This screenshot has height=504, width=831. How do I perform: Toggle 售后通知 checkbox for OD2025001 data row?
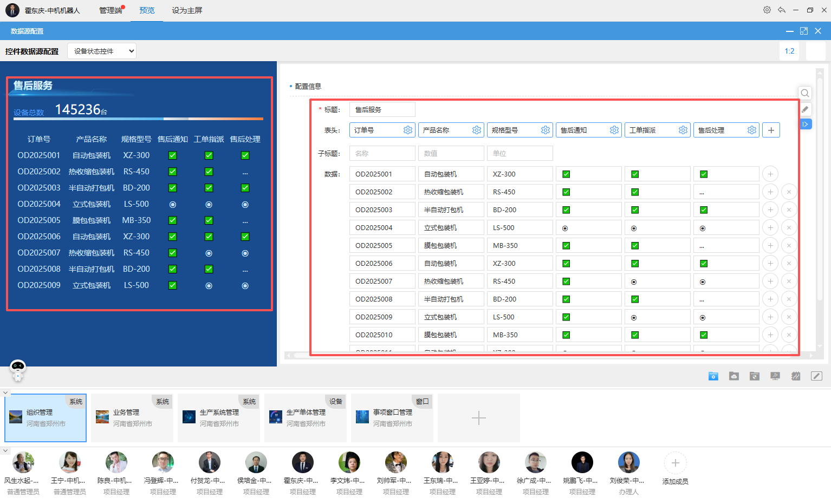point(566,174)
